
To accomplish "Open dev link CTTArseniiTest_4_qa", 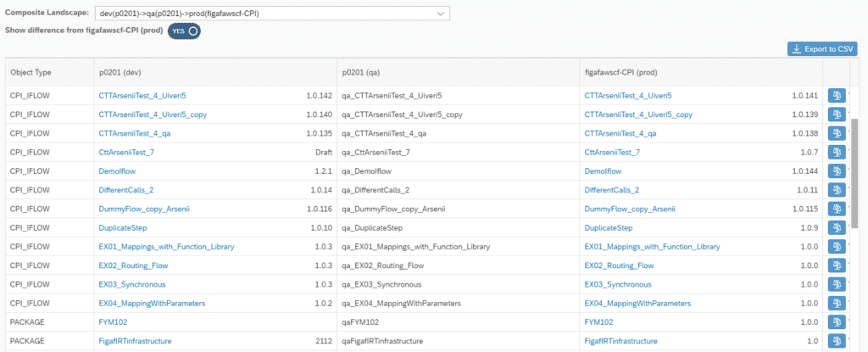I will [x=135, y=134].
